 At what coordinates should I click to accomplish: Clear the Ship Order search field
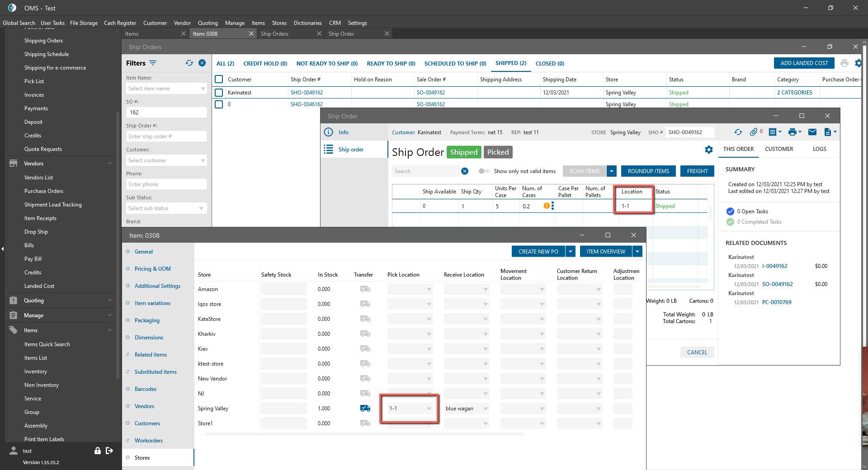click(x=465, y=171)
